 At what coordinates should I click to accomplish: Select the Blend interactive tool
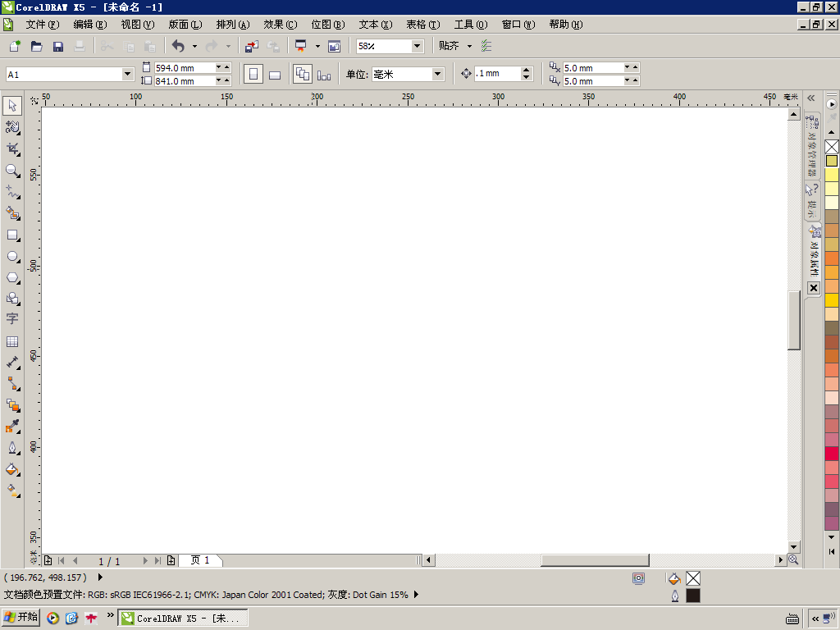pyautogui.click(x=12, y=405)
